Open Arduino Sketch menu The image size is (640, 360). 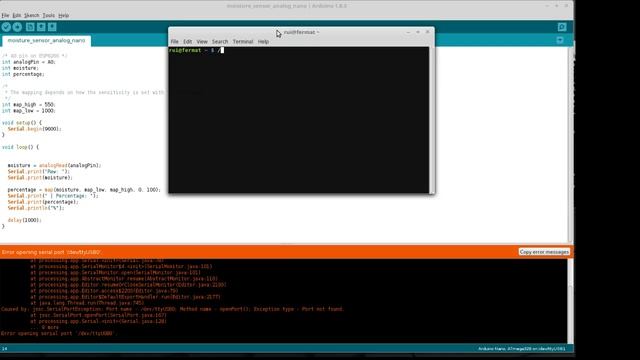[x=31, y=16]
